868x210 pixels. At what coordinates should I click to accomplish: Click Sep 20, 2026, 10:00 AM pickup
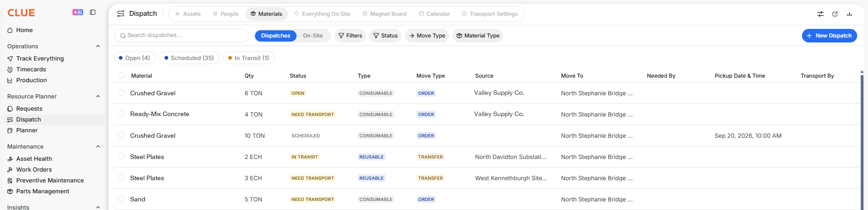pos(748,135)
